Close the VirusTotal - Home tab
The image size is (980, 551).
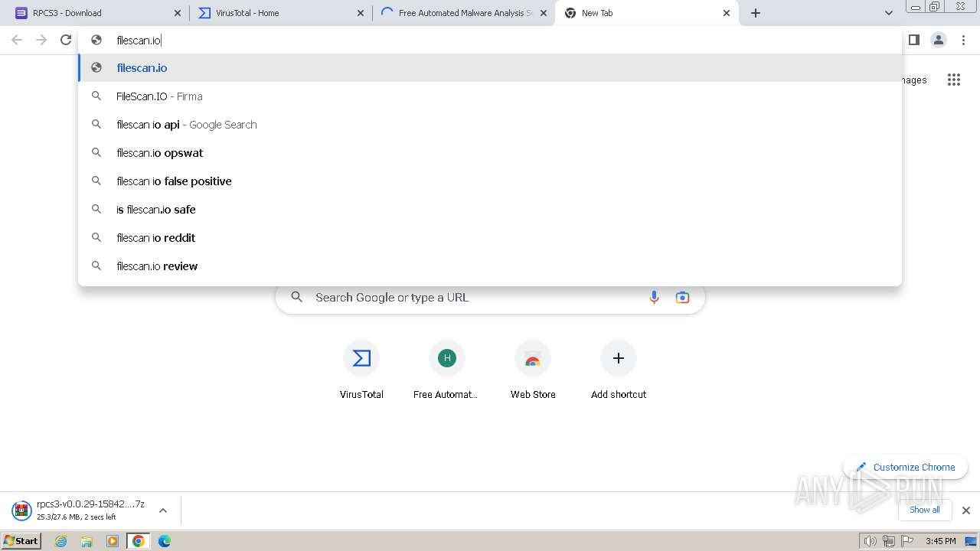tap(361, 13)
